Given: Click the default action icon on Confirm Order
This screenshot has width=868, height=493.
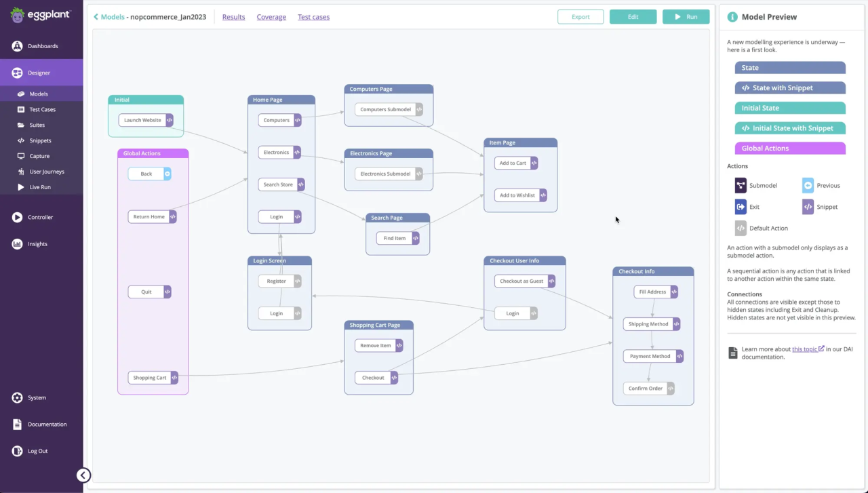Looking at the screenshot, I should click(671, 389).
